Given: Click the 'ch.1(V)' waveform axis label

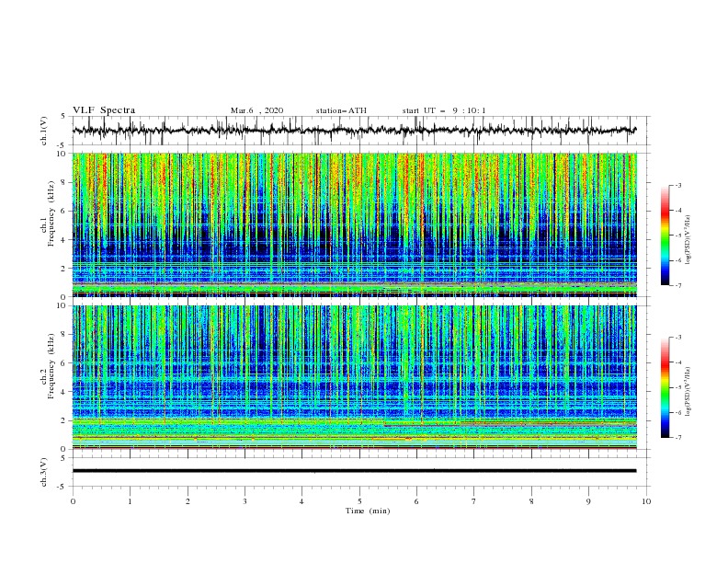Looking at the screenshot, I should point(44,131).
